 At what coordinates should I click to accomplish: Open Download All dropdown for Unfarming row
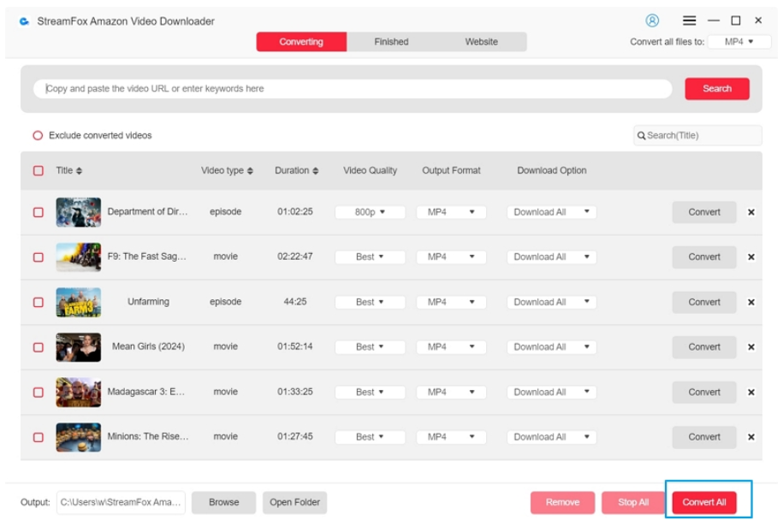(x=552, y=302)
